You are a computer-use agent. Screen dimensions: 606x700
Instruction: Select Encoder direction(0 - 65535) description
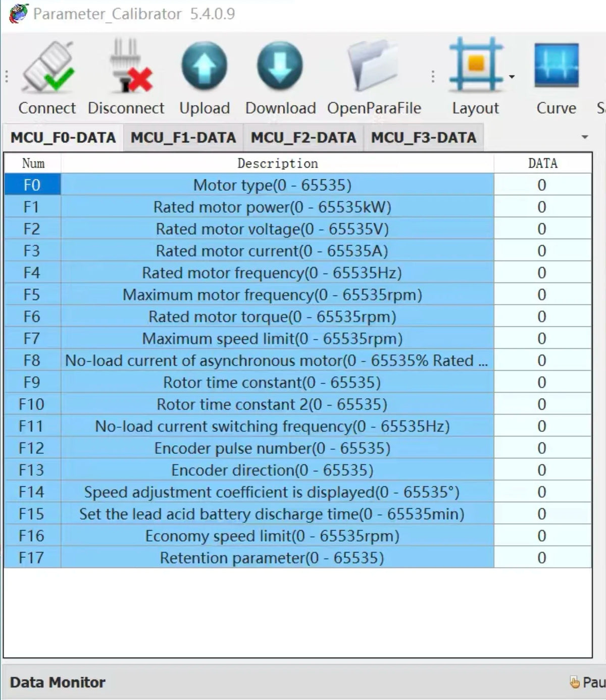point(277,470)
